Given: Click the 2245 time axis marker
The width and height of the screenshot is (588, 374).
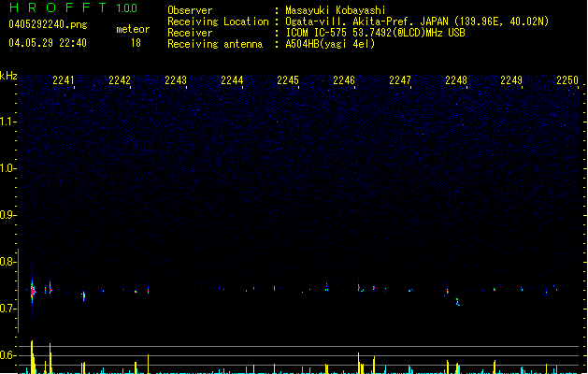Looking at the screenshot, I should (x=288, y=79).
